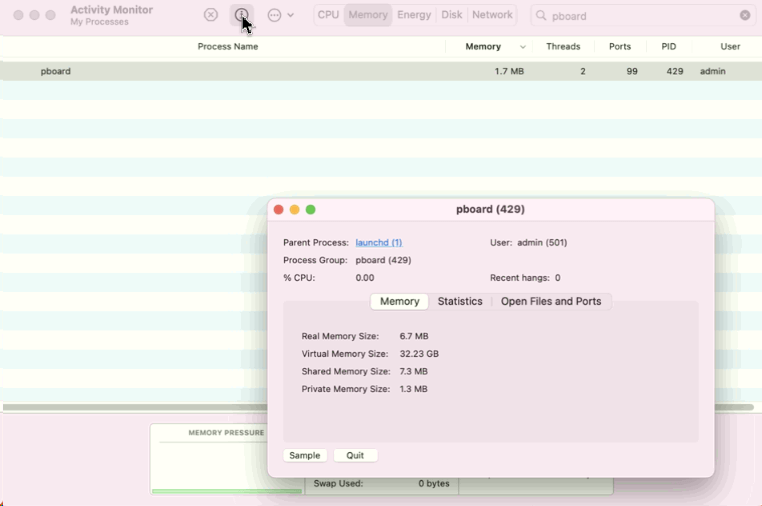
Task: Click the % CPU value 0.00
Action: point(365,278)
